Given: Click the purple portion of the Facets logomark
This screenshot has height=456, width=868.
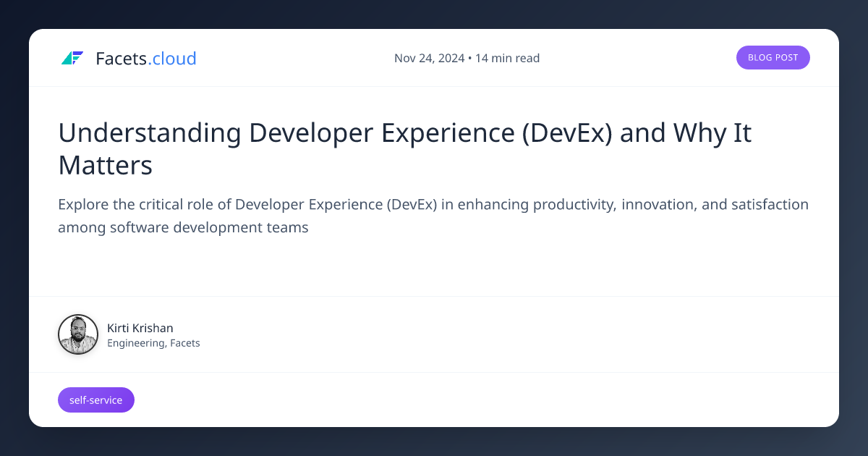Looking at the screenshot, I should [x=77, y=54].
